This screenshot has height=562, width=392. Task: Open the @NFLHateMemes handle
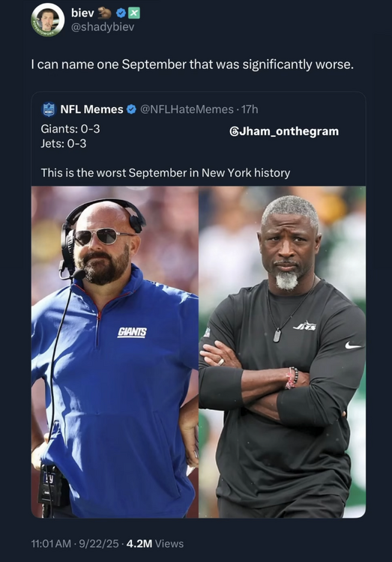[187, 109]
